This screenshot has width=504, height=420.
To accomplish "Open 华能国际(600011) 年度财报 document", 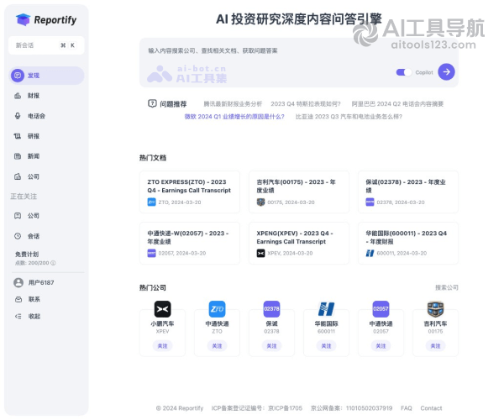I will [408, 243].
